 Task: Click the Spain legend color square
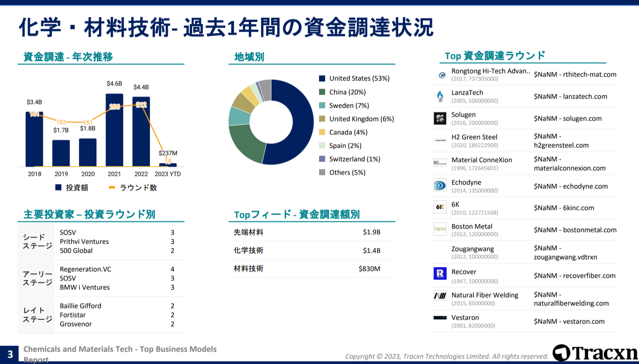pyautogui.click(x=322, y=146)
